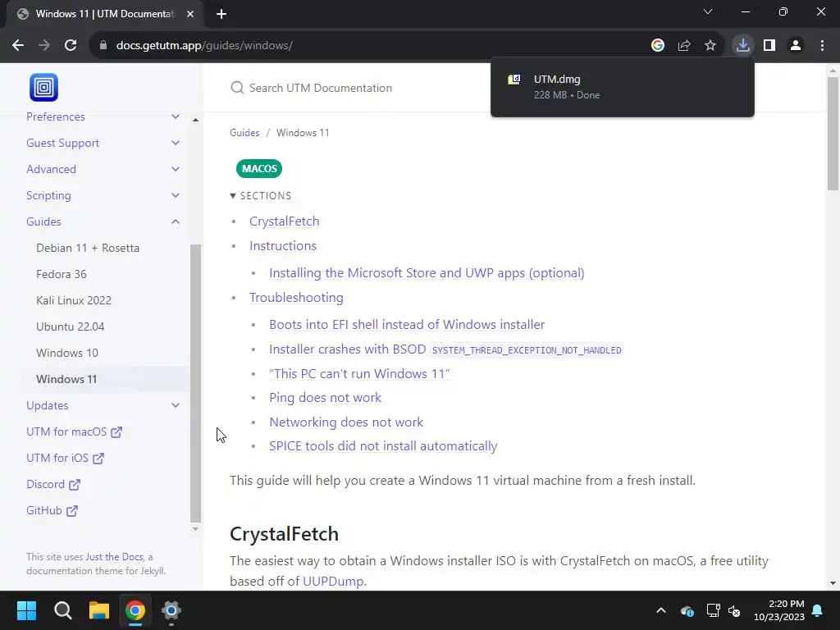This screenshot has width=840, height=630.
Task: Open SPICE tools did not install link
Action: [x=383, y=446]
